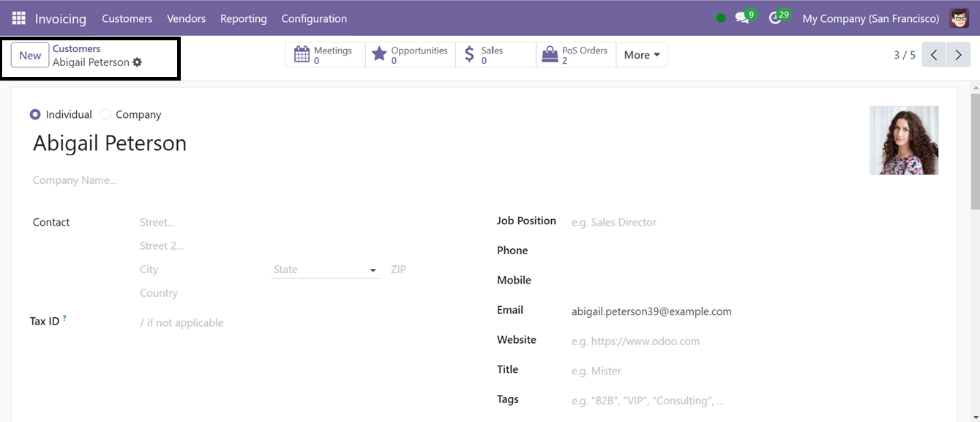
Task: Open the chat messages icon with badge 9
Action: 745,18
